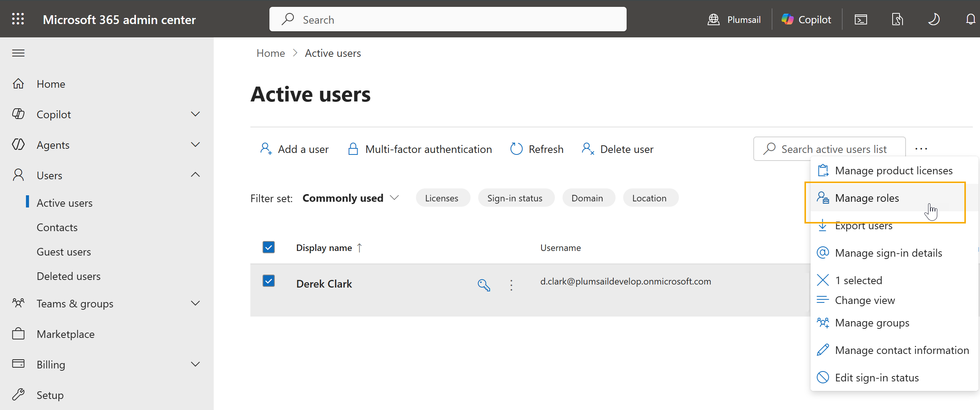980x410 pixels.
Task: Click the more commands ellipsis in toolbar
Action: click(921, 149)
